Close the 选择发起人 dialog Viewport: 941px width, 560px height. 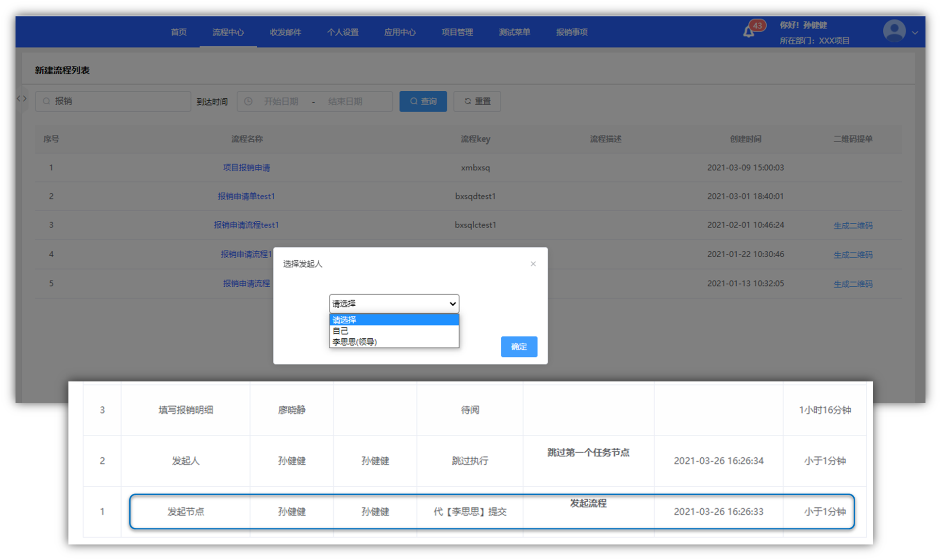pos(533,264)
